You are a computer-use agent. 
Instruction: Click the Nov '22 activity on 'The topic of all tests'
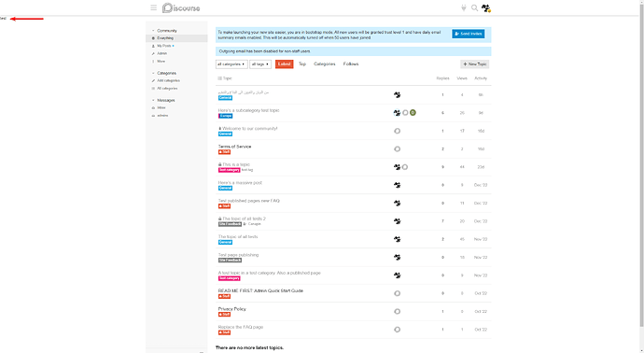click(481, 239)
